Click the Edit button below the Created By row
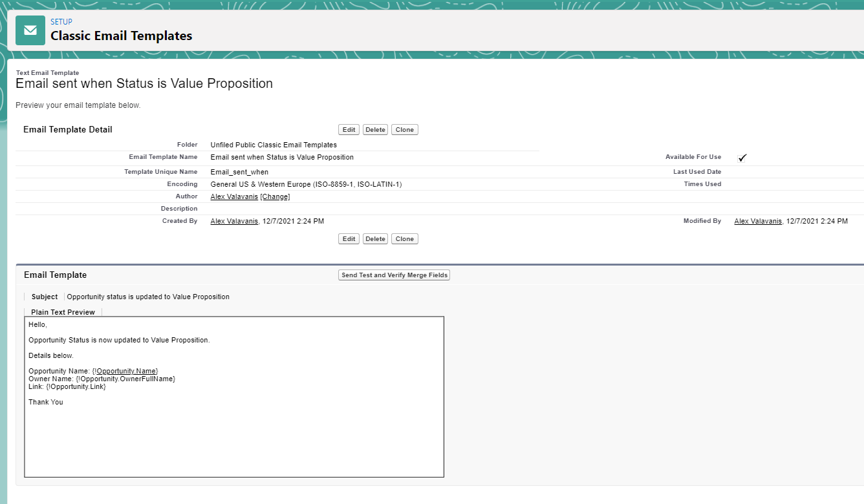This screenshot has width=864, height=504. (349, 239)
